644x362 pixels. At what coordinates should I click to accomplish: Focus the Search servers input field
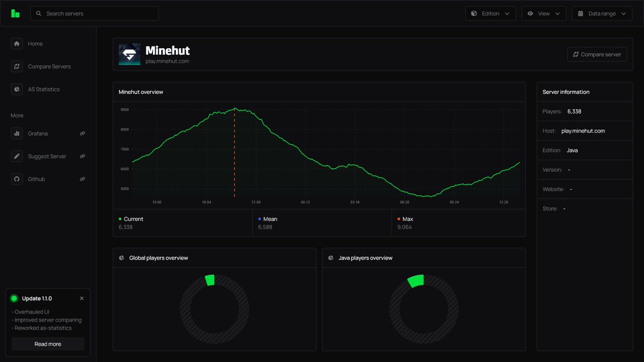(94, 13)
